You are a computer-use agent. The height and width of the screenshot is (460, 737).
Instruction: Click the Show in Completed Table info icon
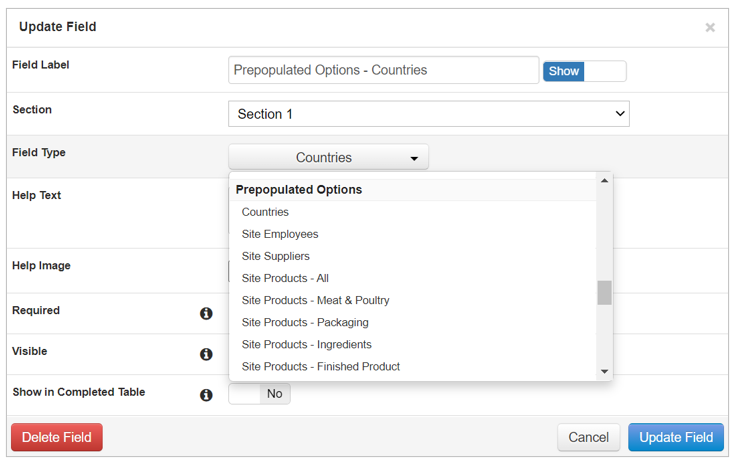pos(206,395)
